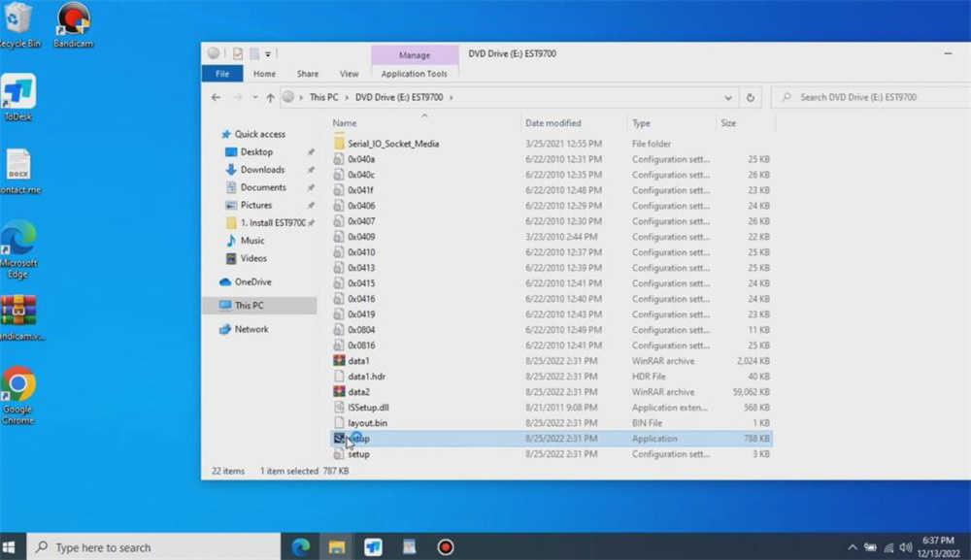Open Downloads in the navigation pane
The image size is (971, 560).
262,170
